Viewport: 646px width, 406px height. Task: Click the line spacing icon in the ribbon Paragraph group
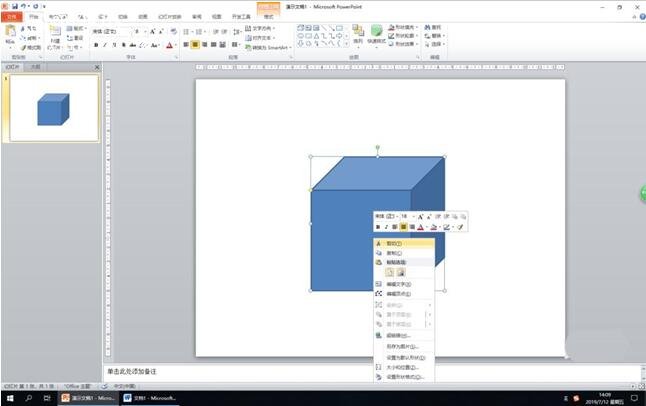pos(237,31)
